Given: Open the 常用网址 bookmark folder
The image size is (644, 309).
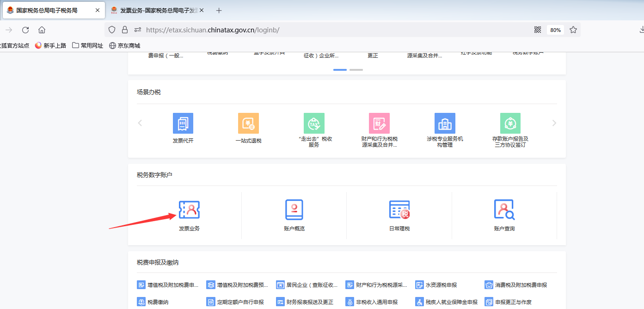Looking at the screenshot, I should coord(88,45).
